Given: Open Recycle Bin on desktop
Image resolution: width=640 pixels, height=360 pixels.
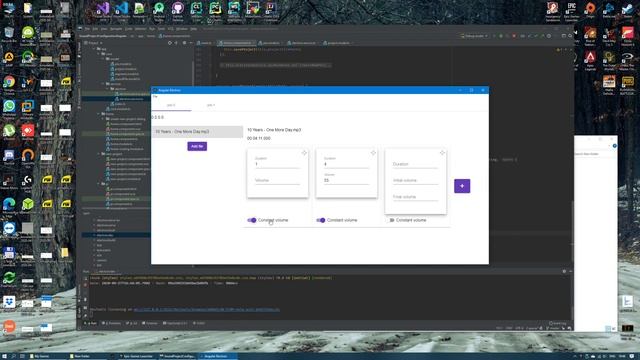Looking at the screenshot, I should click(x=9, y=35).
